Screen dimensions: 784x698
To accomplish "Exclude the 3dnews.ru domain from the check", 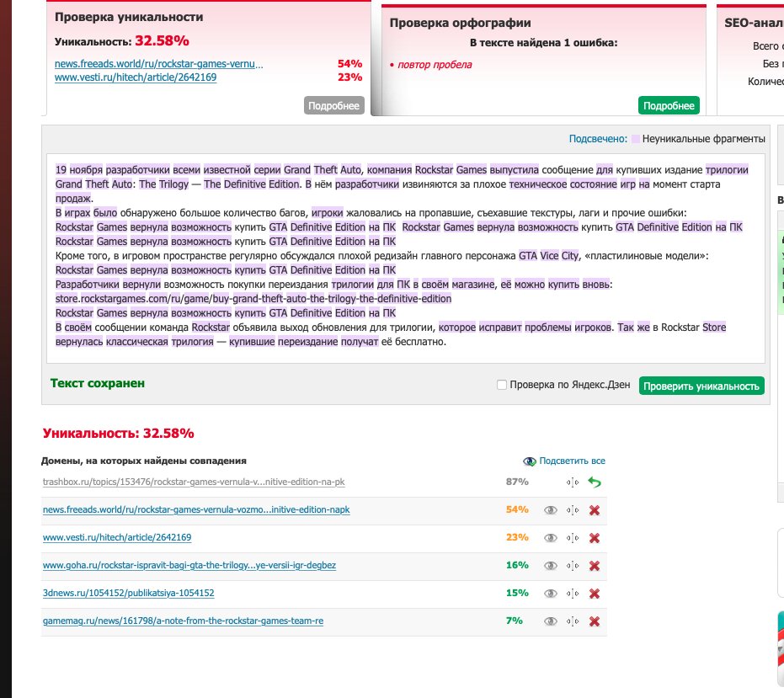I will [594, 594].
